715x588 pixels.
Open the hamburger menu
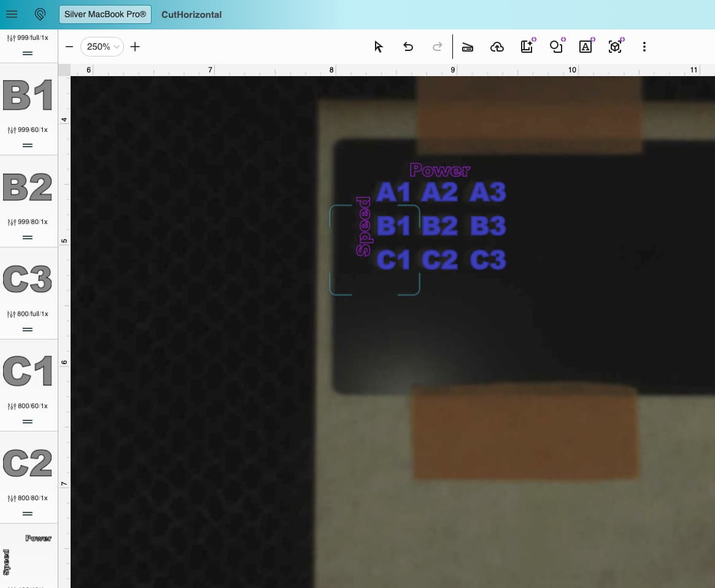pos(11,14)
